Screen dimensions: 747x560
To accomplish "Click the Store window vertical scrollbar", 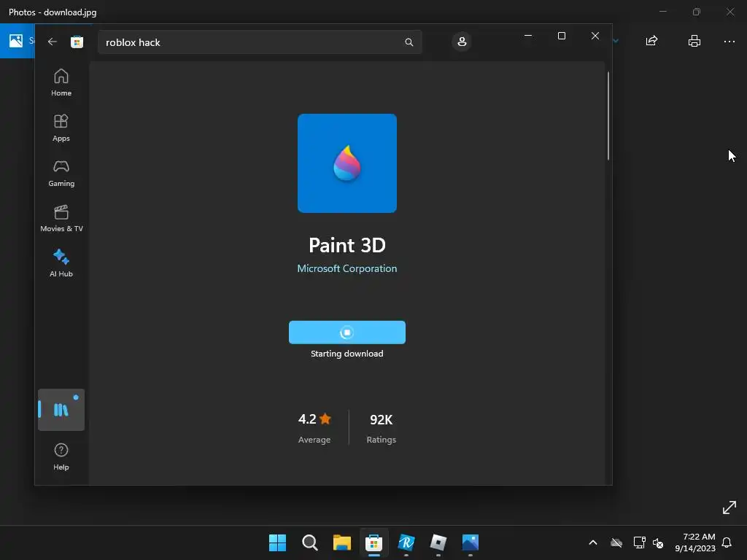I will [x=608, y=116].
